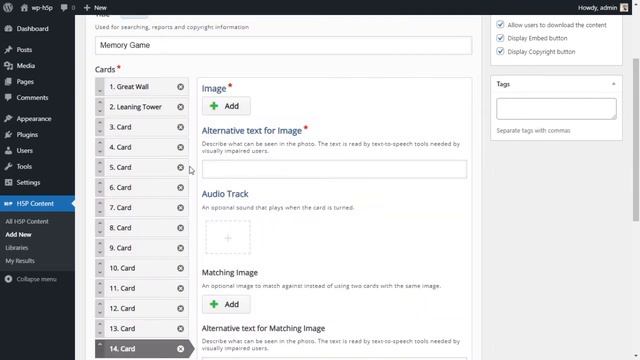This screenshot has height=360, width=640.
Task: Select card 1. Great Wall
Action: (141, 87)
